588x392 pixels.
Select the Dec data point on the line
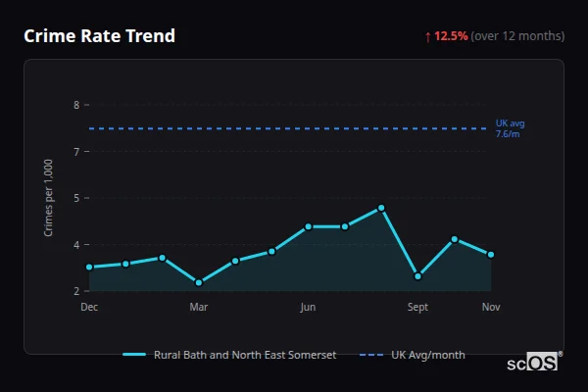pyautogui.click(x=89, y=268)
